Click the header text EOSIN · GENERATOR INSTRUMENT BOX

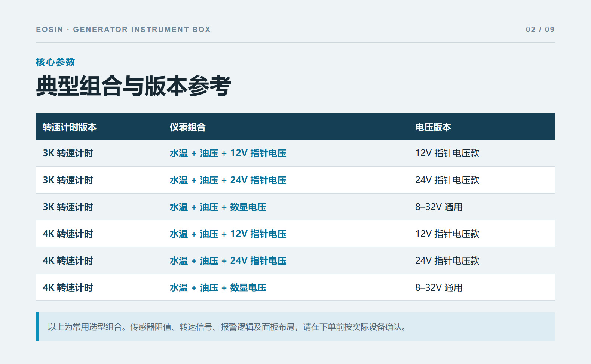coord(123,30)
